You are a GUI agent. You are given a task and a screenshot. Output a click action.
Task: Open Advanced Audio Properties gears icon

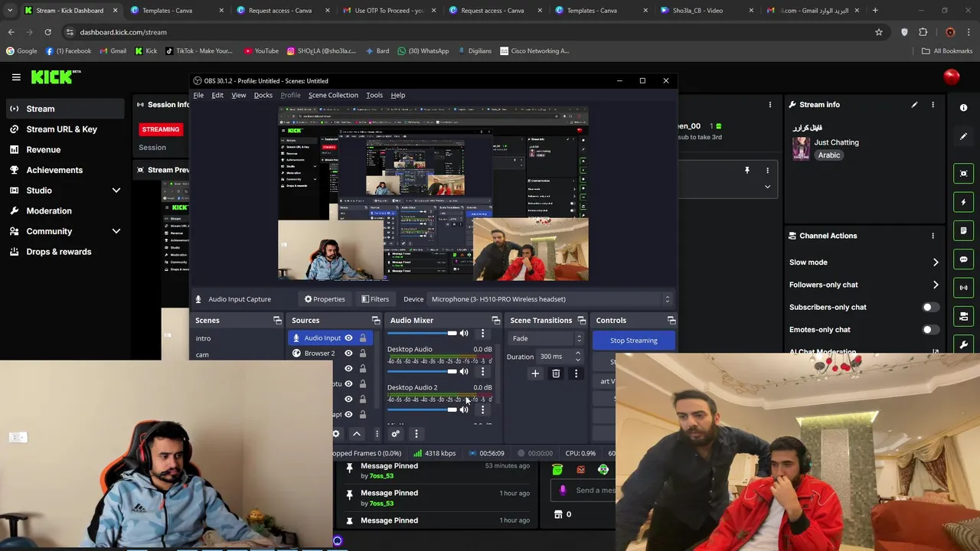coord(396,434)
